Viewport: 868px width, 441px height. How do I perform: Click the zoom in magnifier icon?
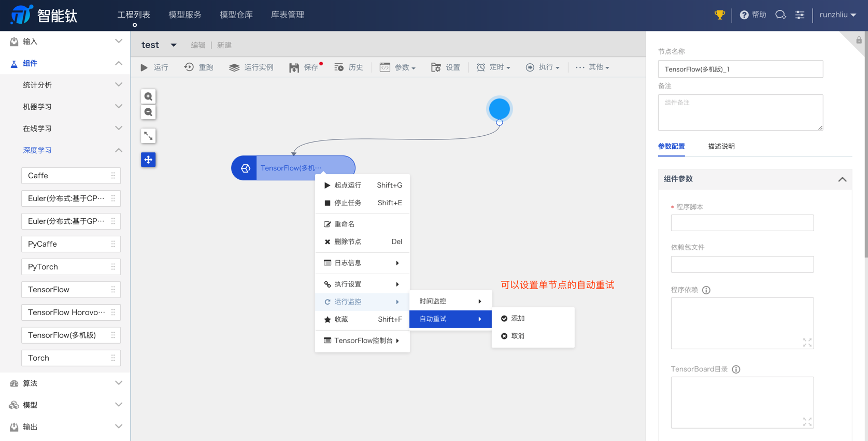pos(148,96)
